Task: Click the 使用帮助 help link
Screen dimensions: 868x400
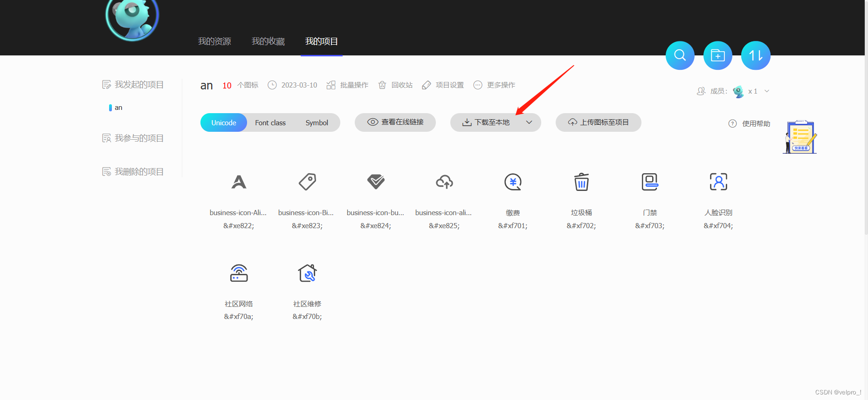Action: [x=756, y=123]
